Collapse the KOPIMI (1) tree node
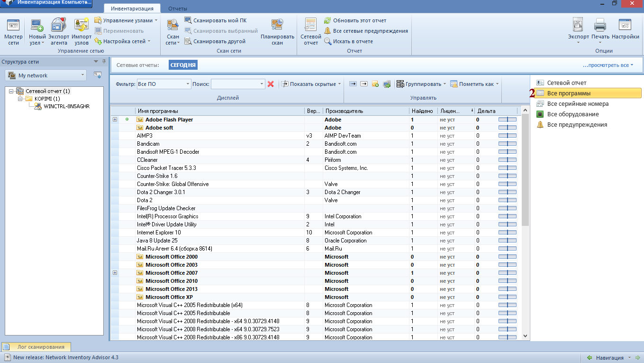The height and width of the screenshot is (363, 644). pos(20,99)
